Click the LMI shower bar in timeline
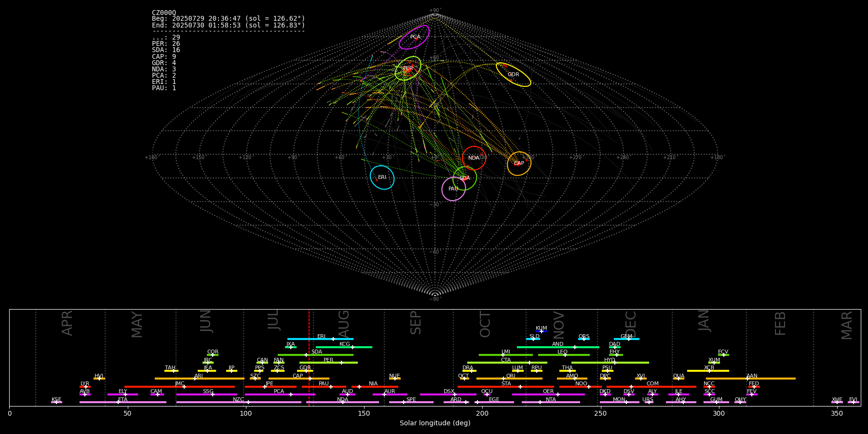The image size is (868, 434). (x=506, y=355)
